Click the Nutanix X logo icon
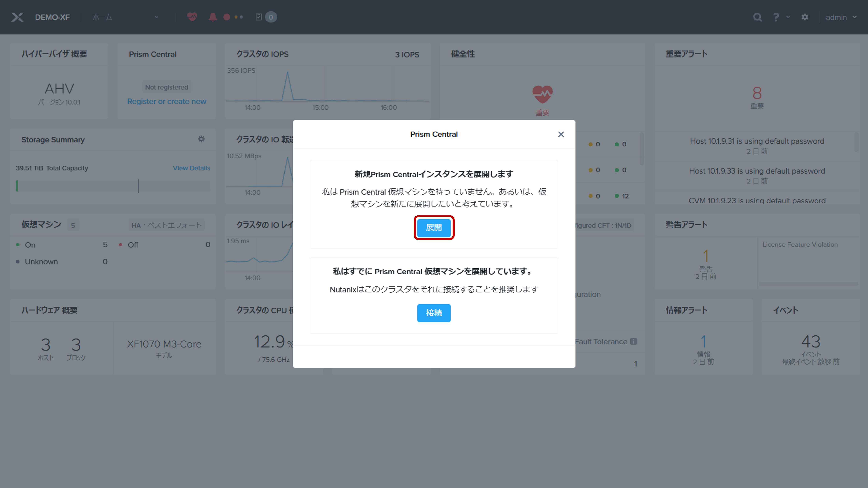The width and height of the screenshot is (868, 488). (x=17, y=17)
